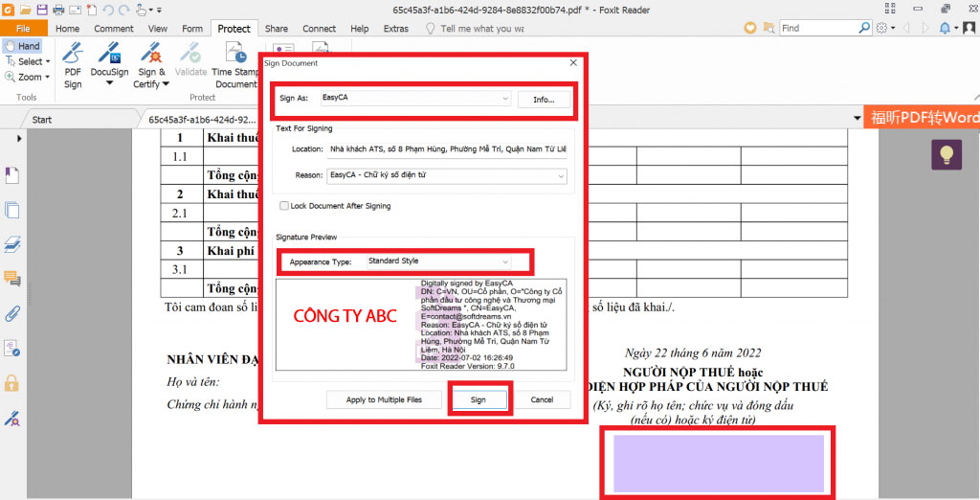
Task: Click Time Stamp Document tool
Action: click(x=235, y=65)
